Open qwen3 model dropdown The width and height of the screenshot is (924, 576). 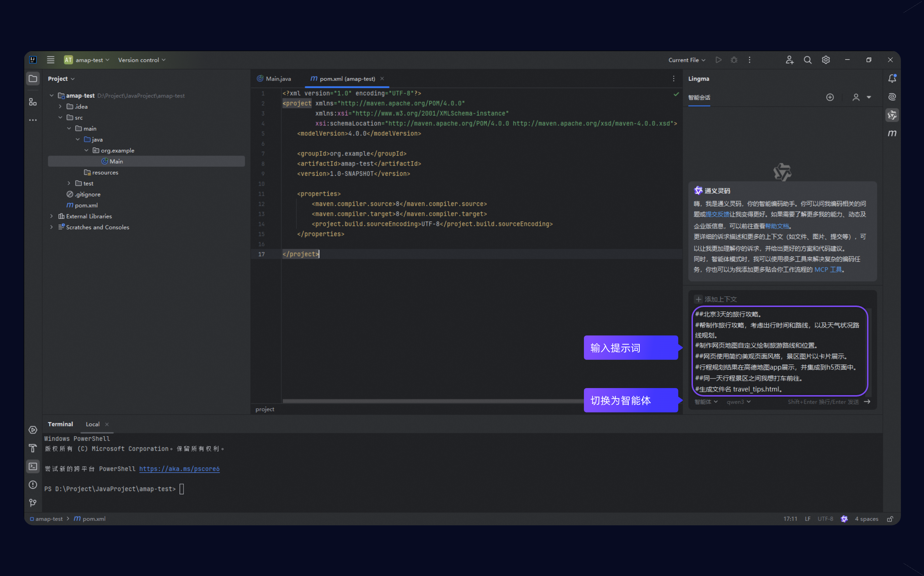739,402
